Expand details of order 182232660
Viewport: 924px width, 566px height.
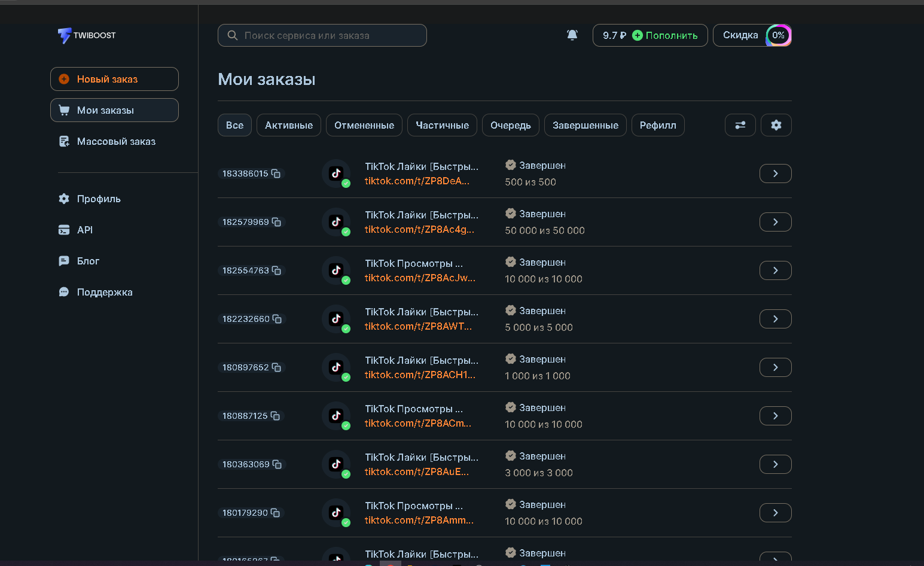(x=776, y=319)
